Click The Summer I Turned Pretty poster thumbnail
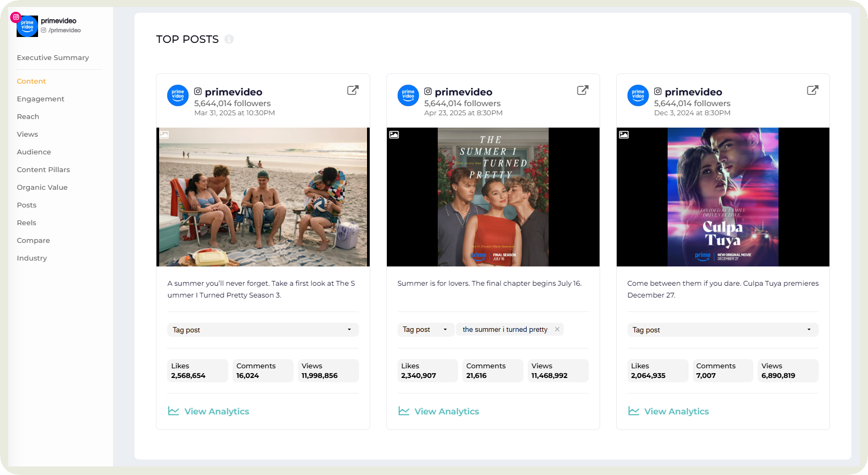 [492, 197]
